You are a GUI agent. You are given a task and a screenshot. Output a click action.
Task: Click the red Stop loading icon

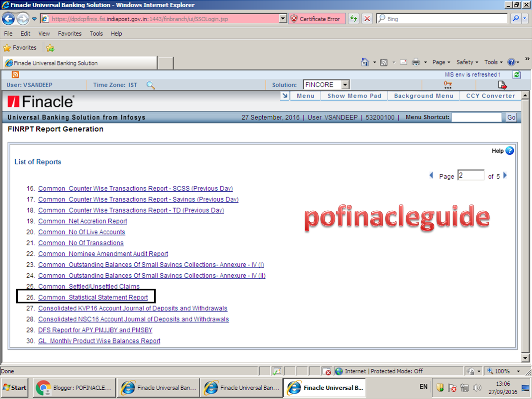coord(367,19)
